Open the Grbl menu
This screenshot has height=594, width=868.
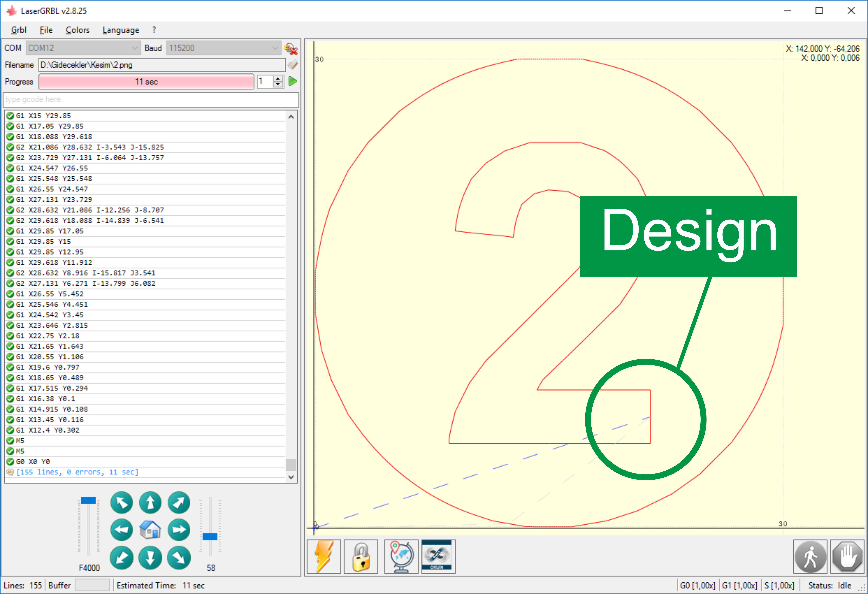[19, 30]
